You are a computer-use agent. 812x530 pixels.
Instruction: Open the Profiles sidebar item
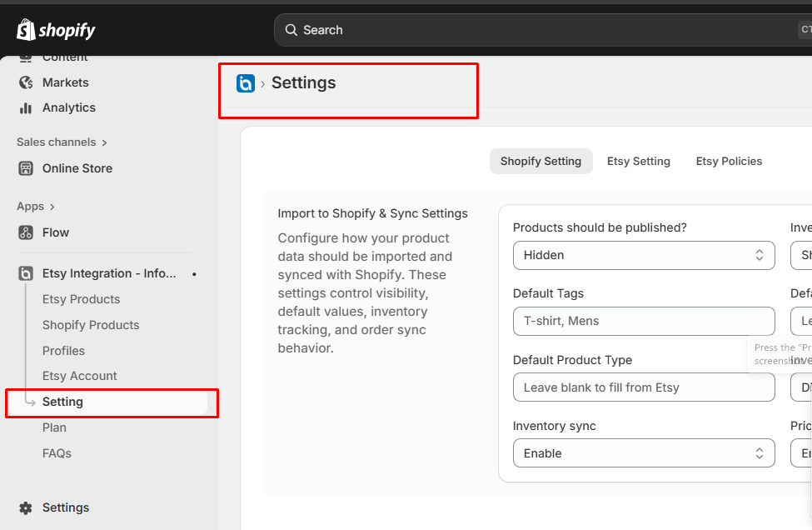pos(63,351)
